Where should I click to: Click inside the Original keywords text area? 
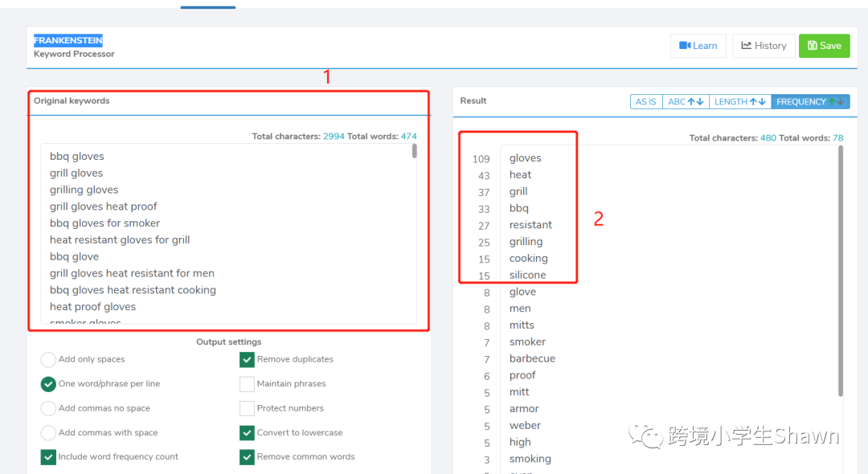point(228,234)
